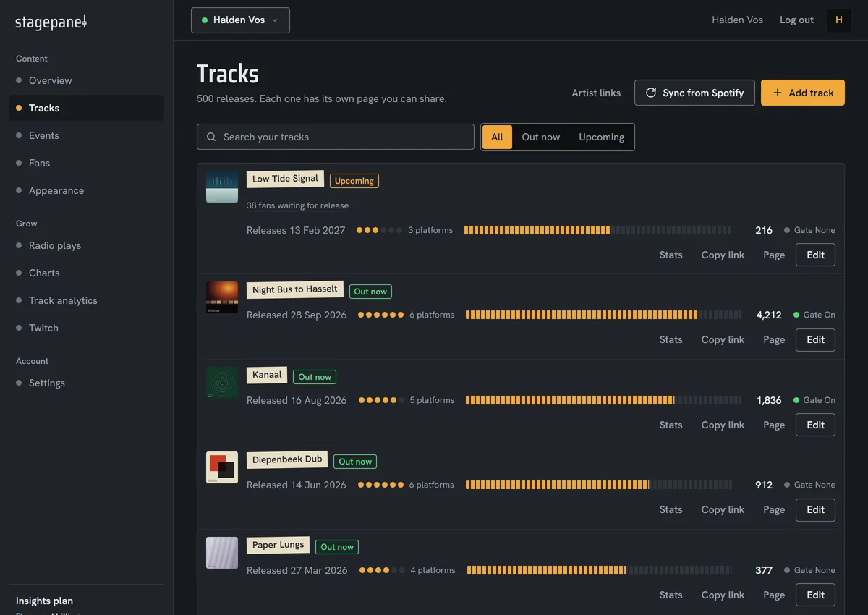Open Appearance settings page

point(86,190)
